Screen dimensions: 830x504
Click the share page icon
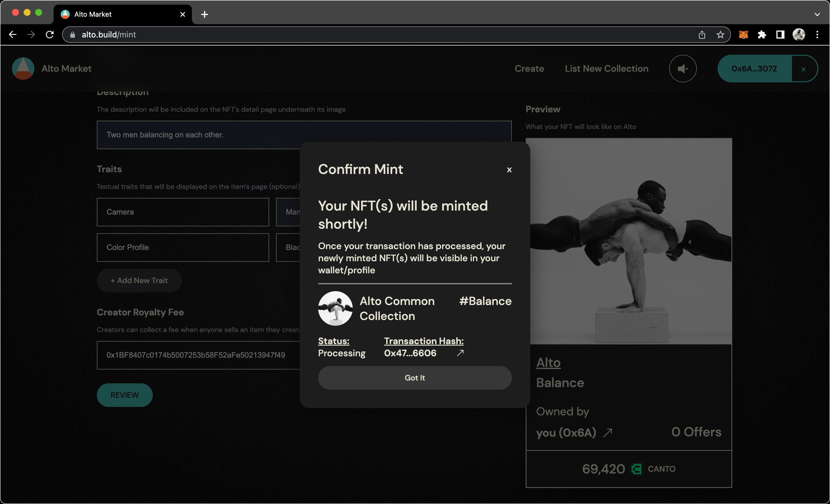click(702, 35)
